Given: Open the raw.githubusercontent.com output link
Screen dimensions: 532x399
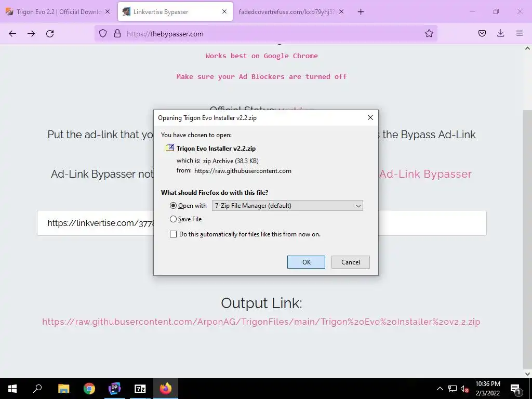Looking at the screenshot, I should pyautogui.click(x=261, y=322).
